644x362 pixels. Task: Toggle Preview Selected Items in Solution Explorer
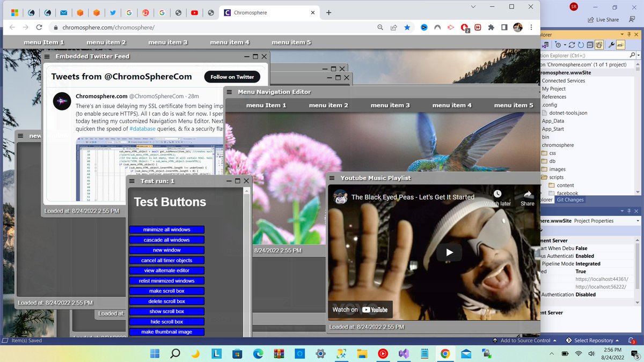(x=620, y=45)
